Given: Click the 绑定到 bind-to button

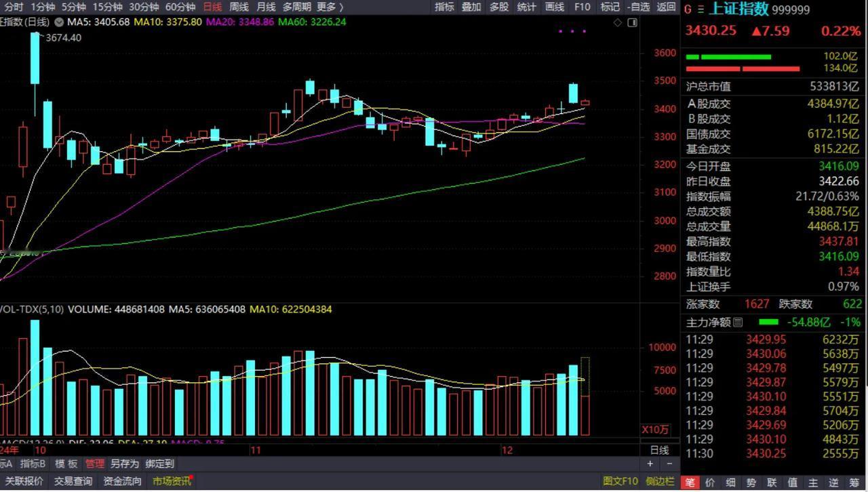Looking at the screenshot, I should pyautogui.click(x=160, y=464).
